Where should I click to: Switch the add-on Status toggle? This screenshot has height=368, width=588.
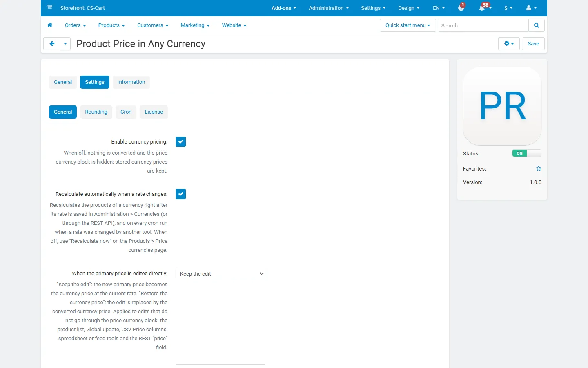pos(527,153)
